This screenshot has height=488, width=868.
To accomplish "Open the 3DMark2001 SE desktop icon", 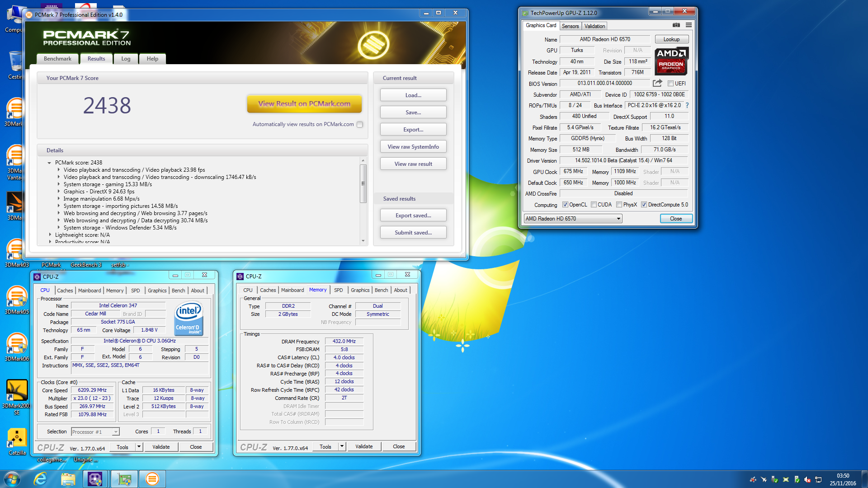I will pyautogui.click(x=17, y=397).
